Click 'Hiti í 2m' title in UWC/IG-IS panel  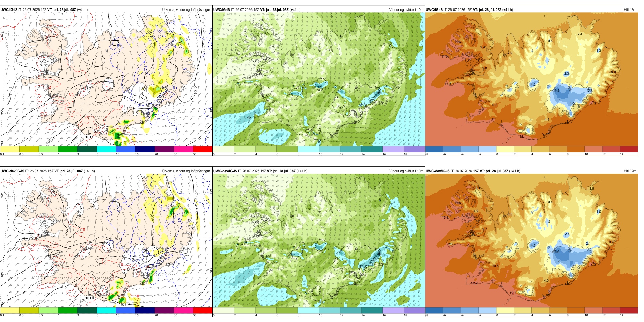630,10
